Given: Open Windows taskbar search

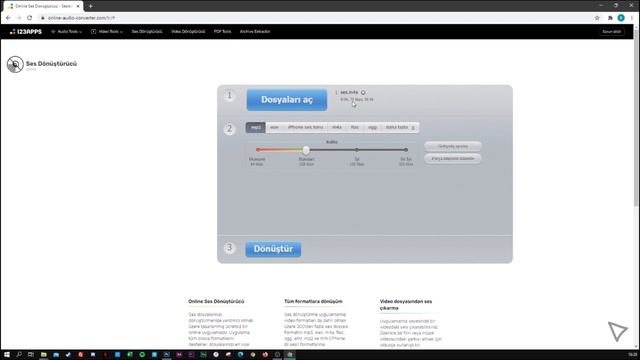Looking at the screenshot, I should [19, 355].
